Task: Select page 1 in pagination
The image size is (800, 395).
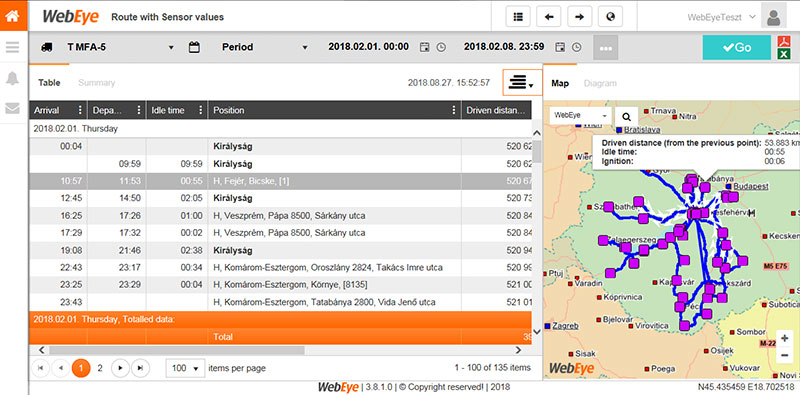Action: [x=81, y=368]
